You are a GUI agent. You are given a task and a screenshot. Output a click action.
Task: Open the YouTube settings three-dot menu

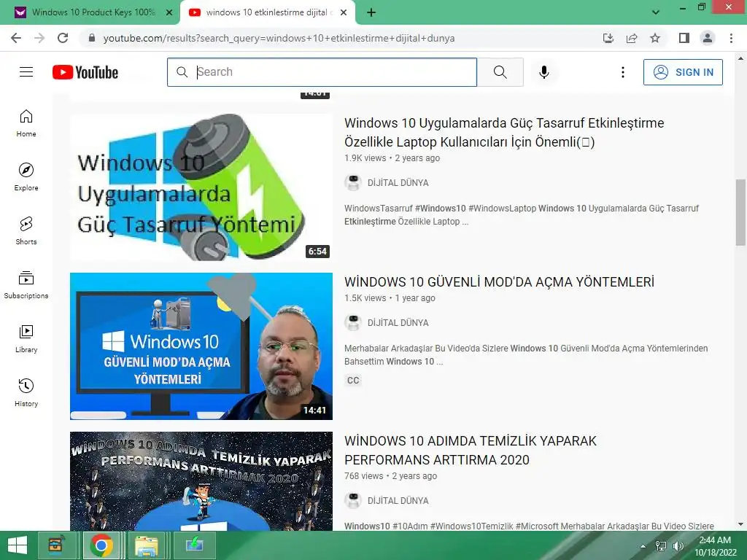pos(623,72)
